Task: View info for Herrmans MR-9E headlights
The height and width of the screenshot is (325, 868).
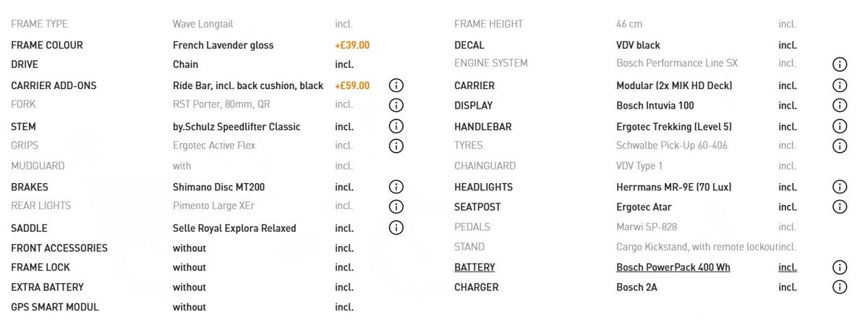Action: (840, 187)
